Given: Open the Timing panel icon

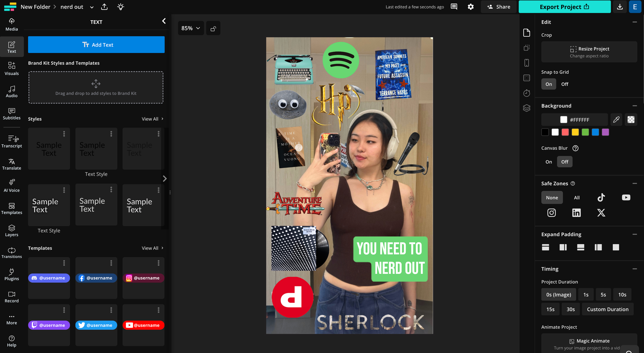Looking at the screenshot, I should click(527, 93).
